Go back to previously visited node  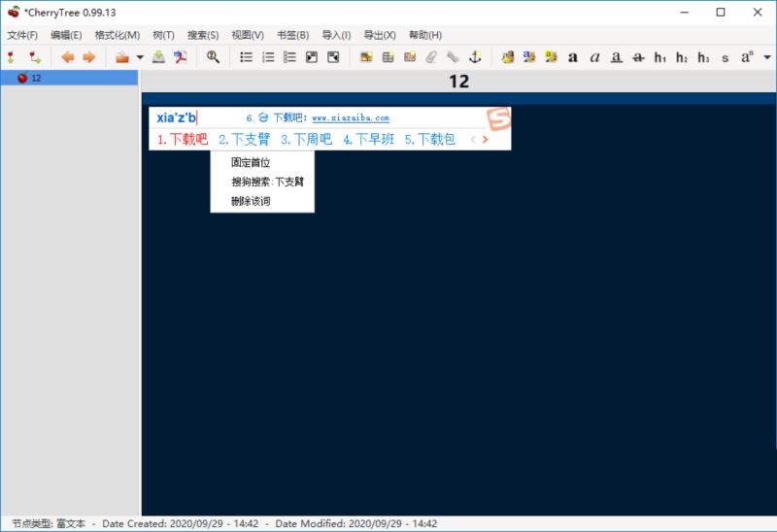pos(67,57)
